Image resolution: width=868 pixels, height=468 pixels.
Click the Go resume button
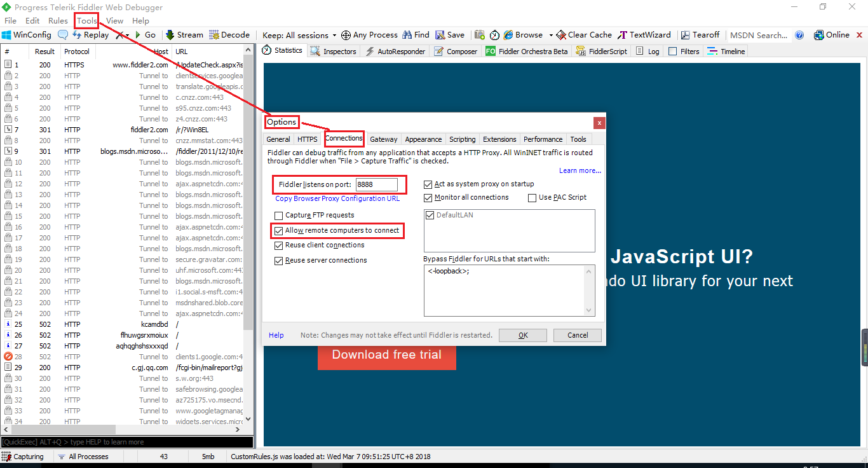pyautogui.click(x=145, y=35)
